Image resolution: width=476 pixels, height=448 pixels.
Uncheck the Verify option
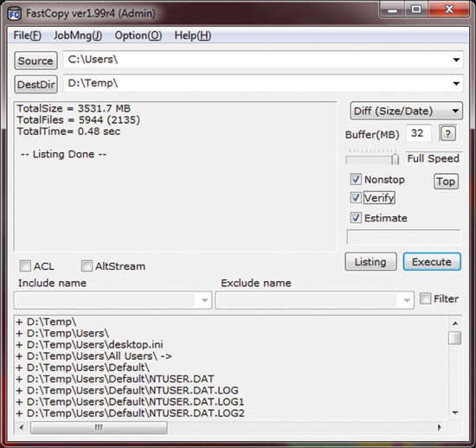[x=356, y=198]
